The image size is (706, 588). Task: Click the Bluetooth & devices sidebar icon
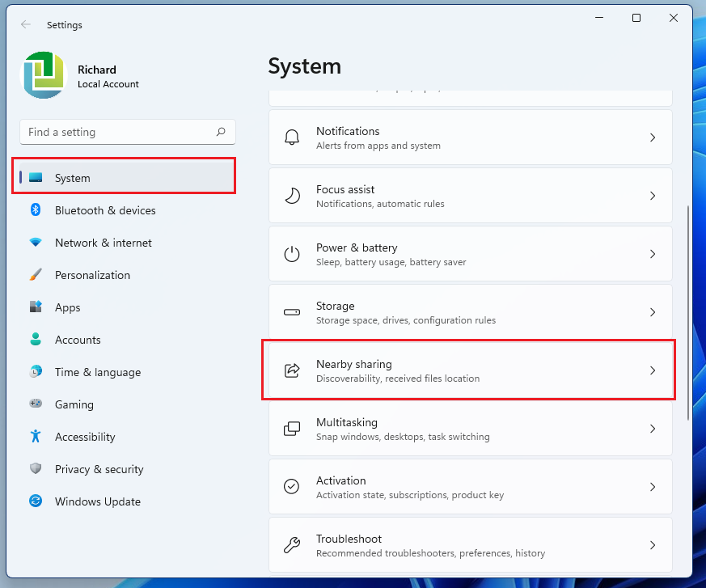[x=36, y=210]
